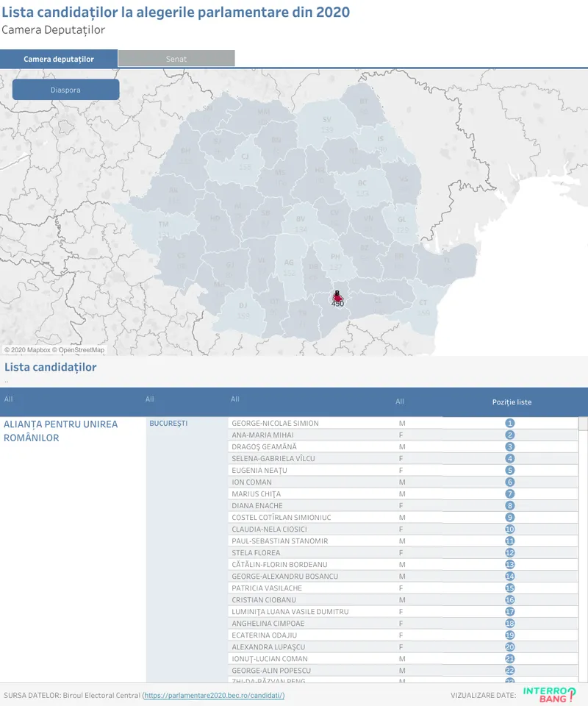
Task: Open the party filter dropdown showing All
Action: (9, 400)
